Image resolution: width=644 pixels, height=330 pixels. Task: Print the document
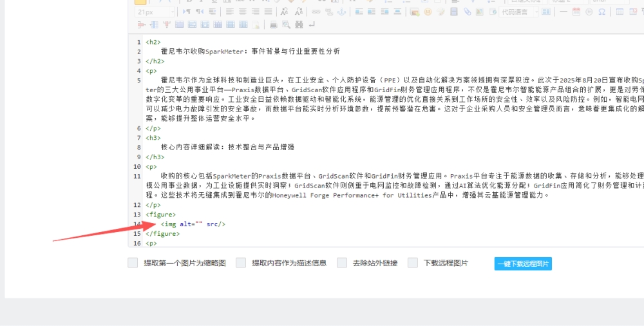[273, 24]
